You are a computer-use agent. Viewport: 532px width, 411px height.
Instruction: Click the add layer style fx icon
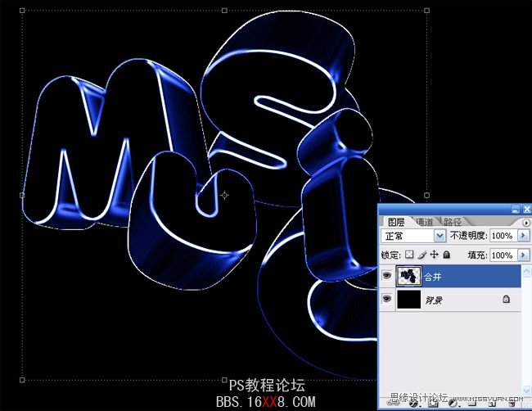click(x=413, y=403)
